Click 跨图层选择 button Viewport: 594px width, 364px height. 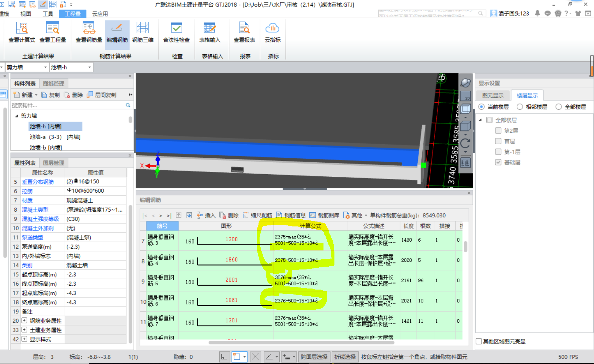point(314,357)
